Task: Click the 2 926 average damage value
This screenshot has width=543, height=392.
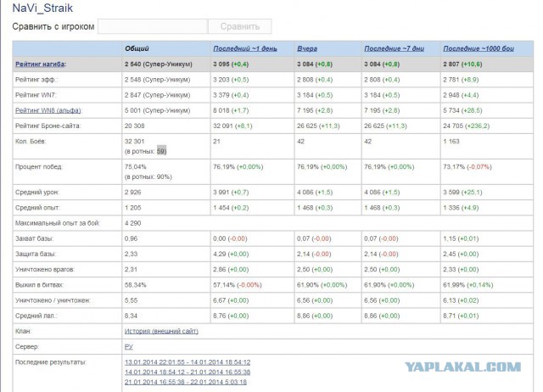Action: click(133, 193)
